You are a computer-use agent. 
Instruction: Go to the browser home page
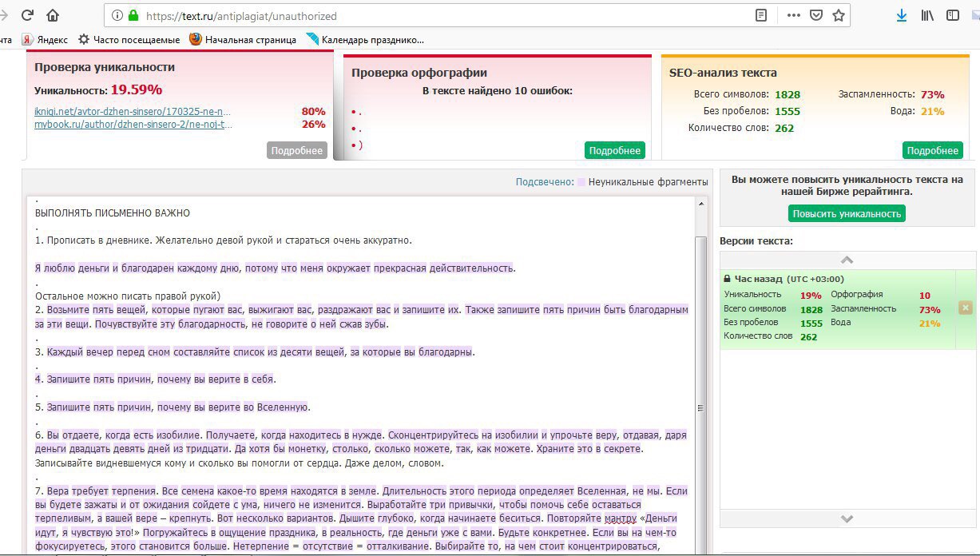click(53, 15)
